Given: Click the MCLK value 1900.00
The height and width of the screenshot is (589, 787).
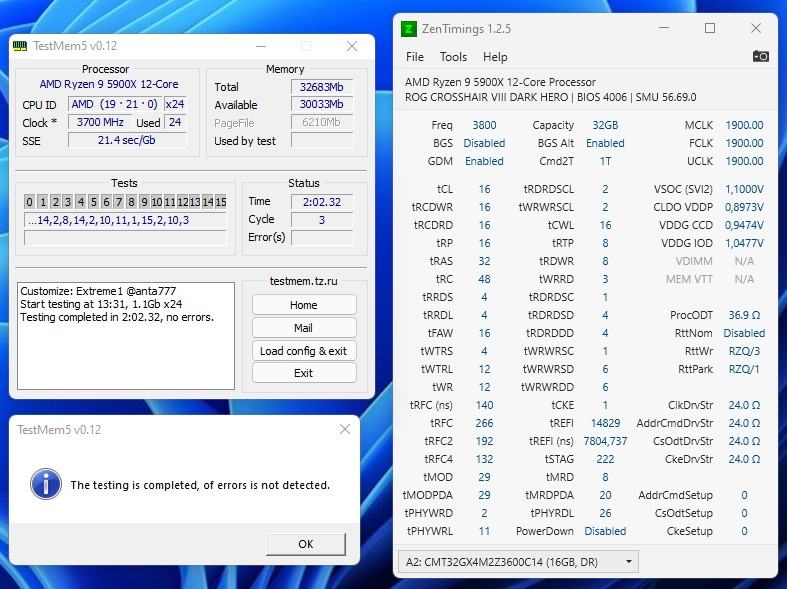Looking at the screenshot, I should [744, 125].
